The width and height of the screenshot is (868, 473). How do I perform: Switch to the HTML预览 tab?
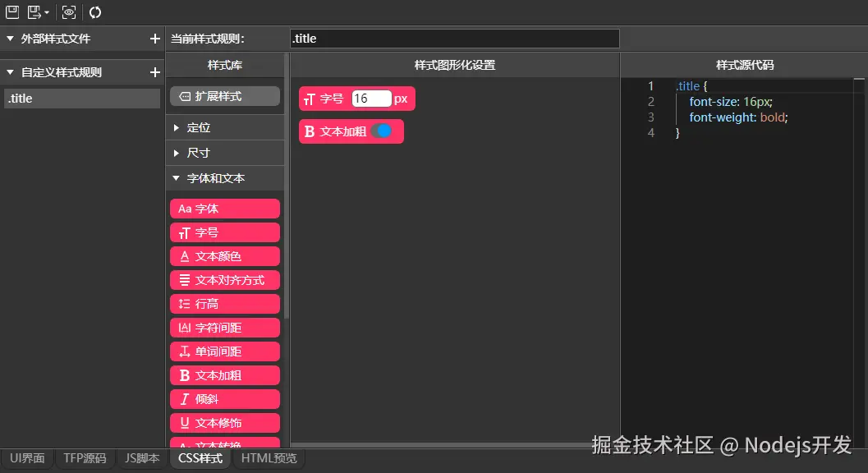pos(269,458)
